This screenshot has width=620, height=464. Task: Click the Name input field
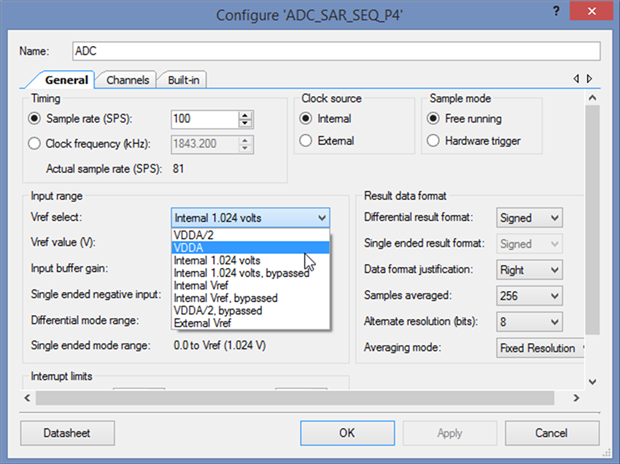click(x=335, y=50)
